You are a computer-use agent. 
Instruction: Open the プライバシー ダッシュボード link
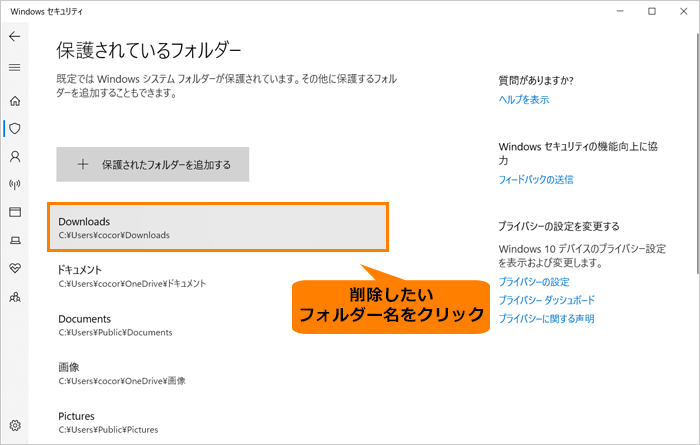(x=546, y=300)
